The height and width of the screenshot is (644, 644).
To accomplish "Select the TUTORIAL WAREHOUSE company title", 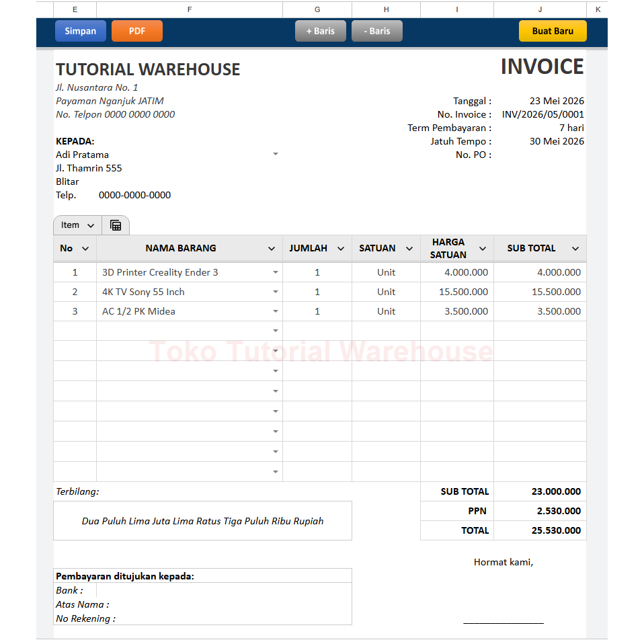I will click(148, 69).
